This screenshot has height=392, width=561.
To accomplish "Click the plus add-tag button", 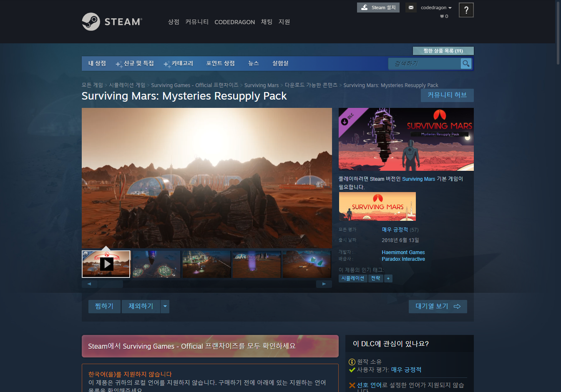I will coord(388,278).
